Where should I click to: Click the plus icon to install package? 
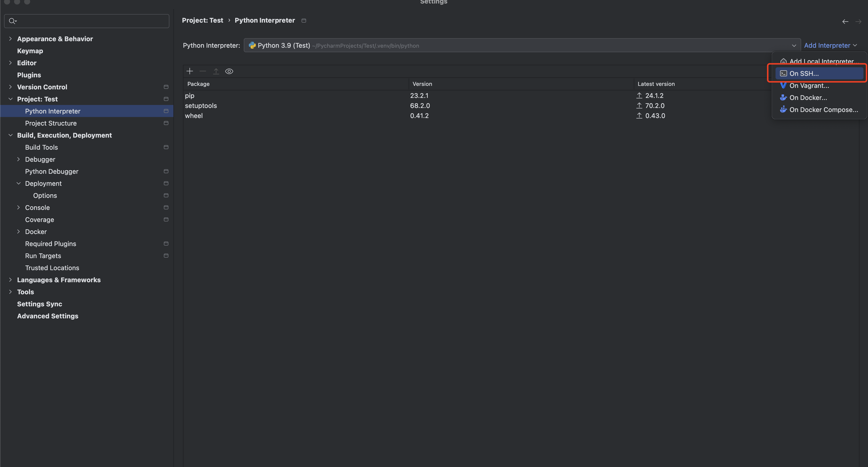pyautogui.click(x=190, y=71)
